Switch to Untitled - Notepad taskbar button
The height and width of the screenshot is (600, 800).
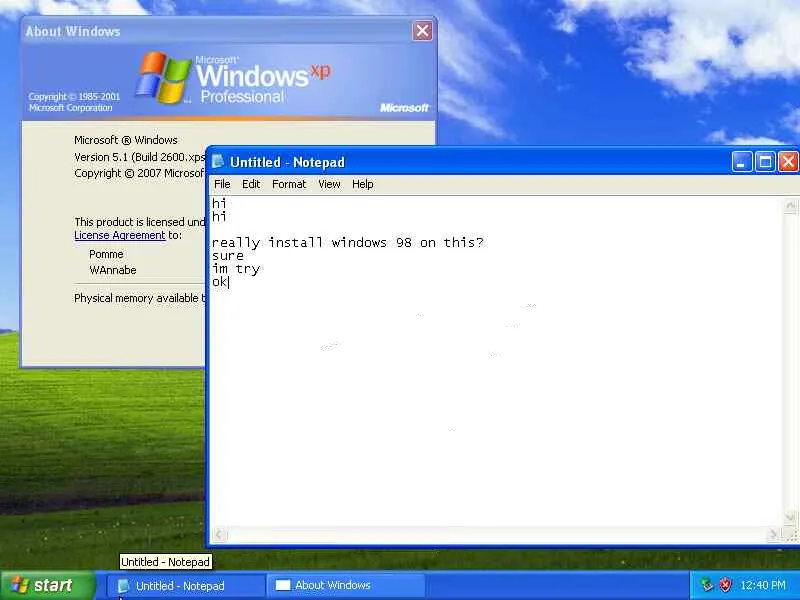(x=185, y=586)
